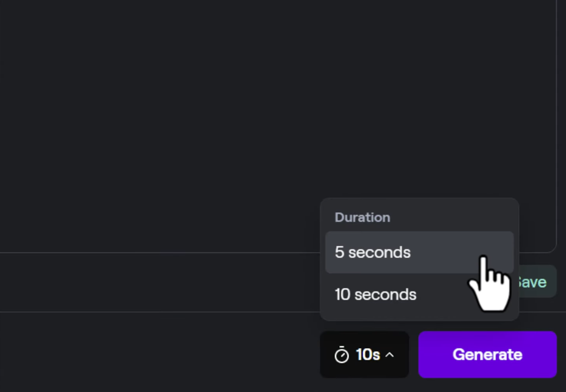
Task: Toggle the duration menu with caret arrow
Action: click(390, 354)
